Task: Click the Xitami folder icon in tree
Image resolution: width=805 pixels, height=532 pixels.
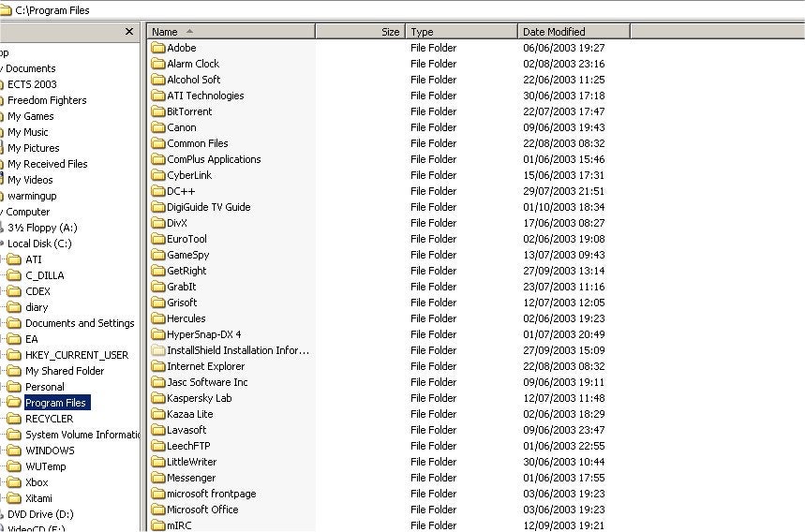Action: pyautogui.click(x=13, y=498)
